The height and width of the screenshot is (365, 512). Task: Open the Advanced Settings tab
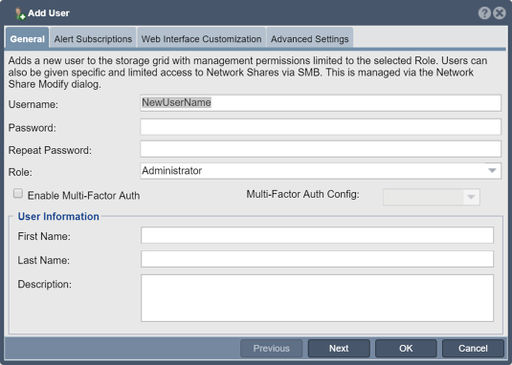(x=310, y=38)
